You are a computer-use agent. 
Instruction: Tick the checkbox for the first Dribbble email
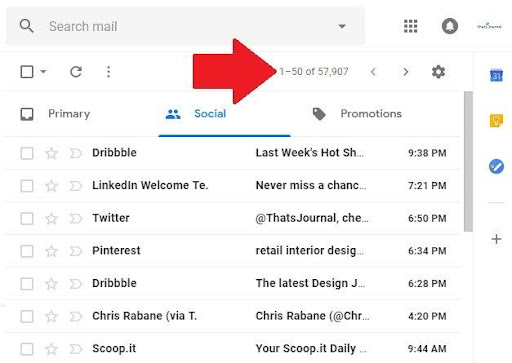27,154
